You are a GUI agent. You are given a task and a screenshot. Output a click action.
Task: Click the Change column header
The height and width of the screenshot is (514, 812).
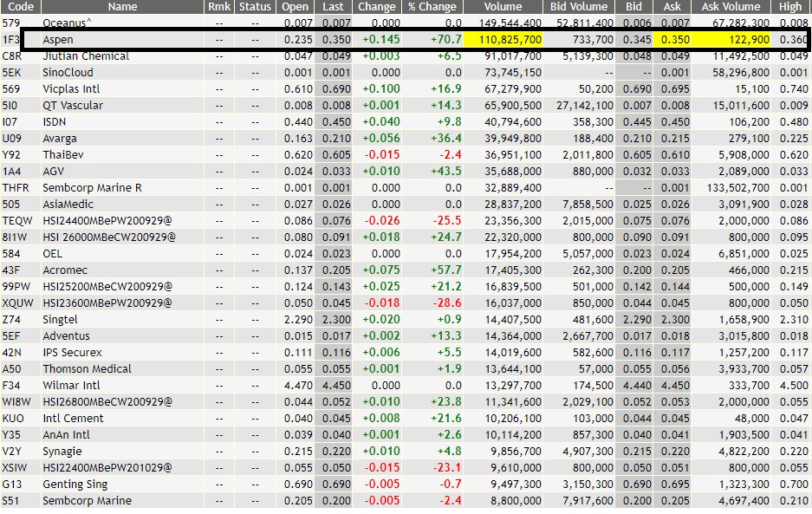click(376, 7)
